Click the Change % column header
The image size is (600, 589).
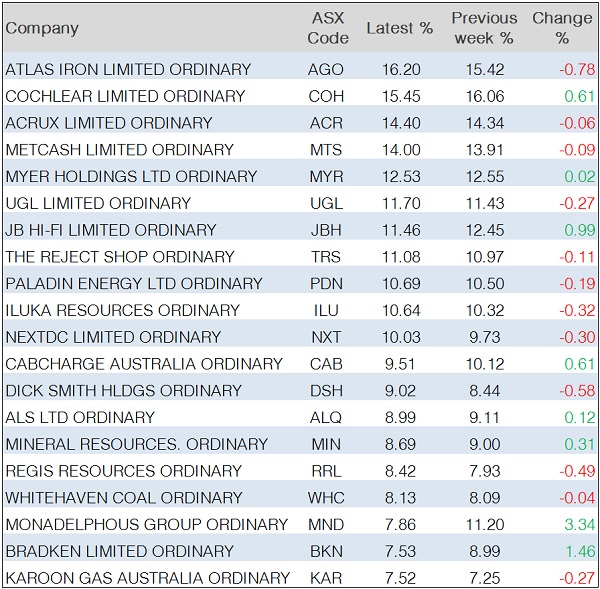561,28
